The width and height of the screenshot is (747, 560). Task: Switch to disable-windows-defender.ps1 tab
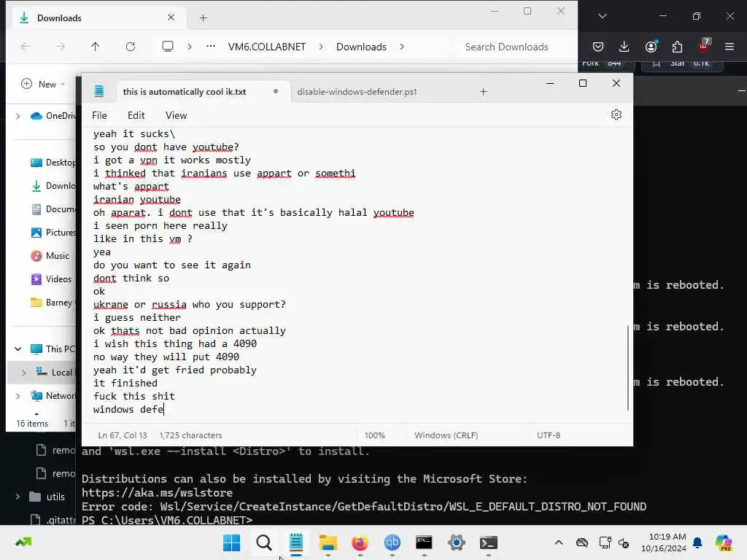coord(357,91)
